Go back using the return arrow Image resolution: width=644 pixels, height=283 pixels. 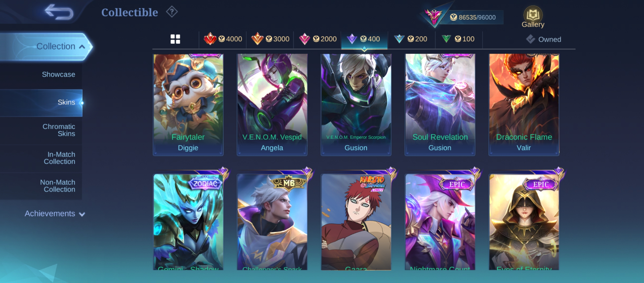(59, 12)
